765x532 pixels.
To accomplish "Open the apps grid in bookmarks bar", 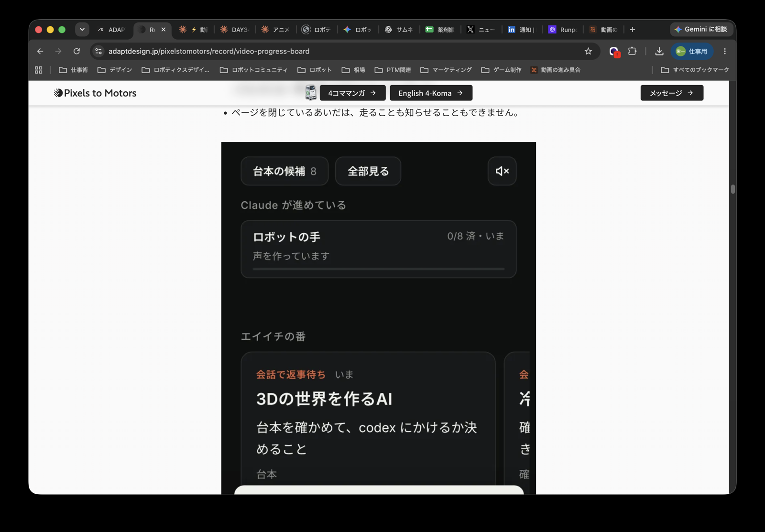I will [39, 70].
